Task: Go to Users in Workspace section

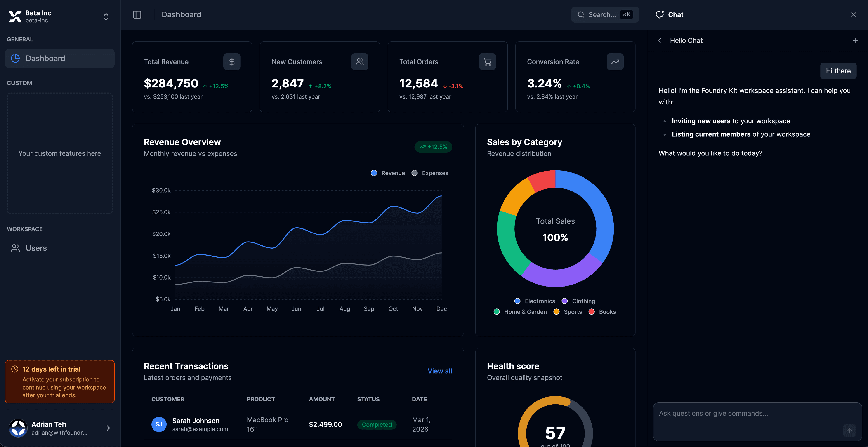Action: point(36,248)
